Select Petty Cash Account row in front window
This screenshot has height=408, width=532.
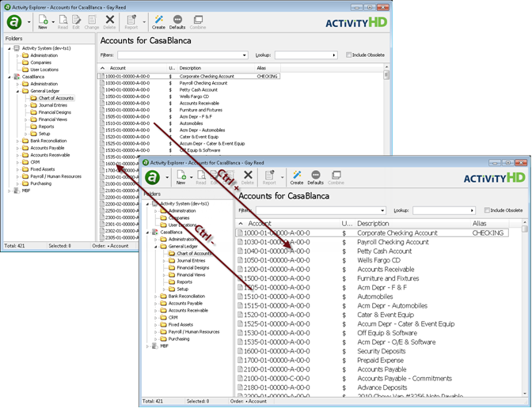373,251
